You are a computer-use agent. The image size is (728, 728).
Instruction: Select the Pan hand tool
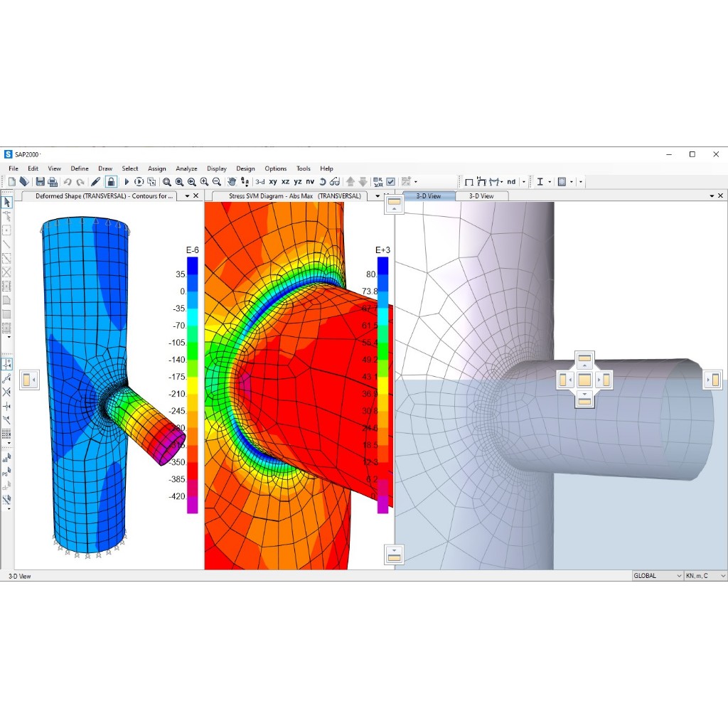[232, 181]
